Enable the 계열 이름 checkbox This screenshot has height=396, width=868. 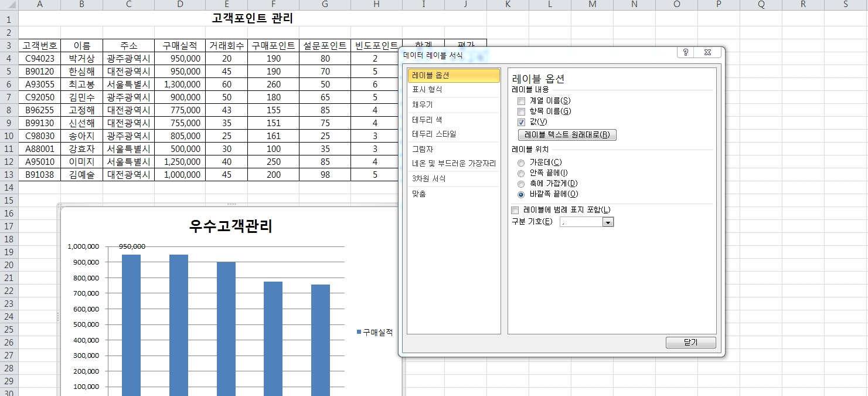(x=521, y=101)
